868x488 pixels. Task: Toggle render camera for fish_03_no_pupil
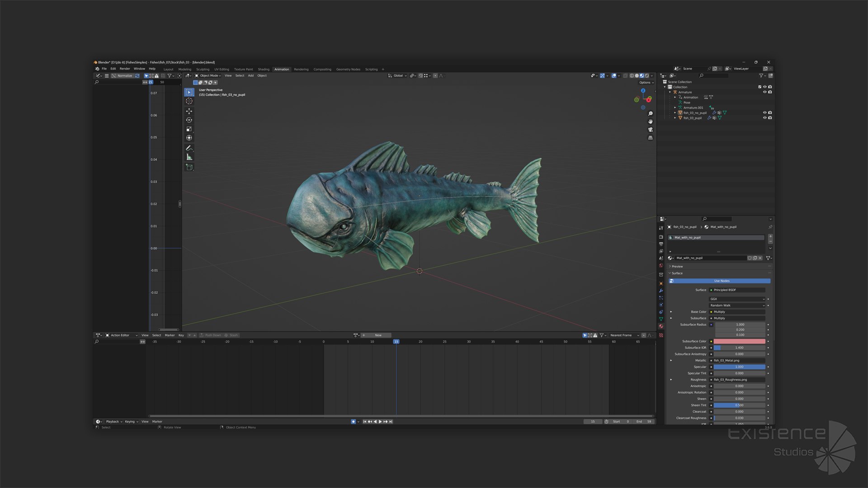770,113
